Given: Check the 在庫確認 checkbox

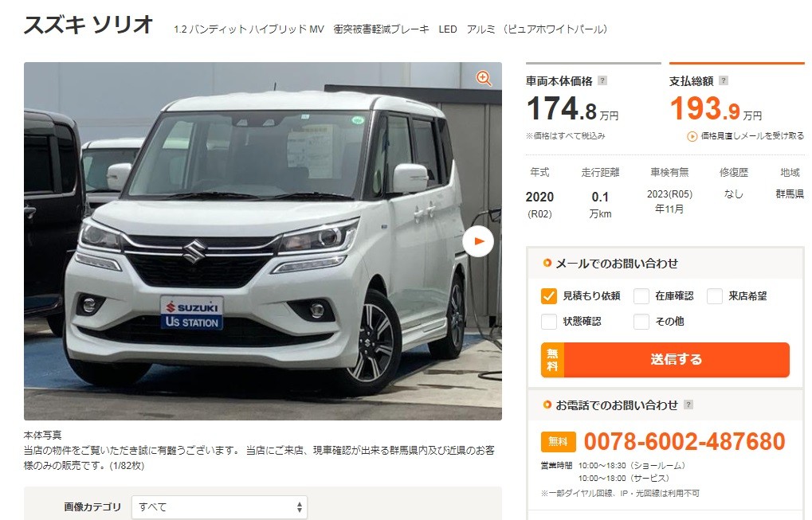Looking at the screenshot, I should (x=641, y=296).
